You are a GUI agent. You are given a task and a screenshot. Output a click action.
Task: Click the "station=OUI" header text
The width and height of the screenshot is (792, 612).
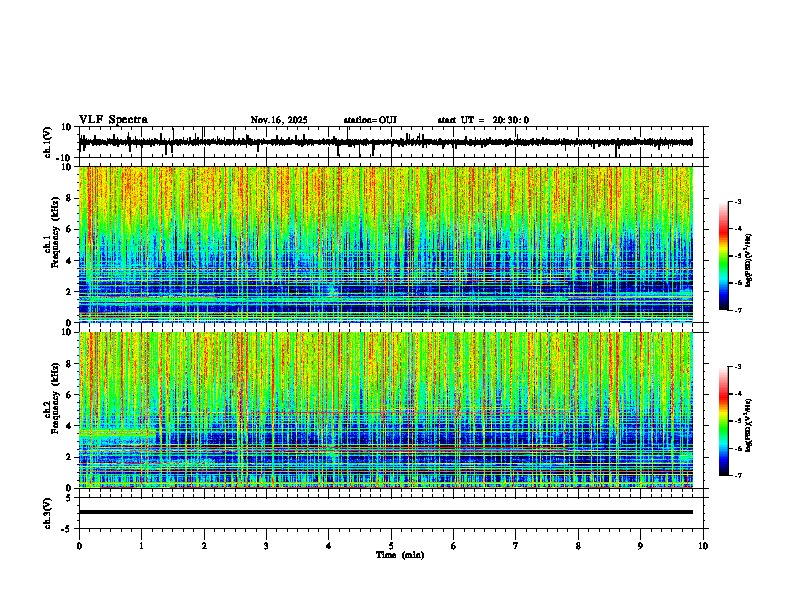pos(370,120)
